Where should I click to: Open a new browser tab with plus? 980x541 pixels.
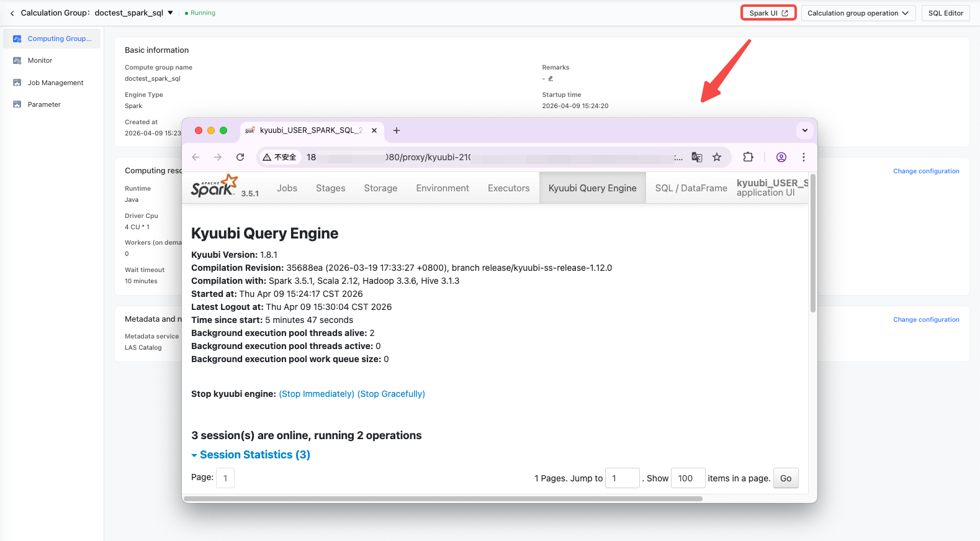point(397,130)
